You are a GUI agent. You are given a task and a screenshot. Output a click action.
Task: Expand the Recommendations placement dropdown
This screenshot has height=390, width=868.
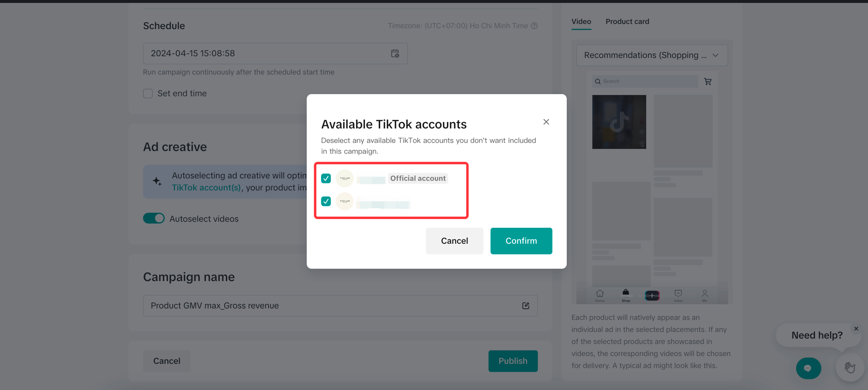click(x=652, y=55)
